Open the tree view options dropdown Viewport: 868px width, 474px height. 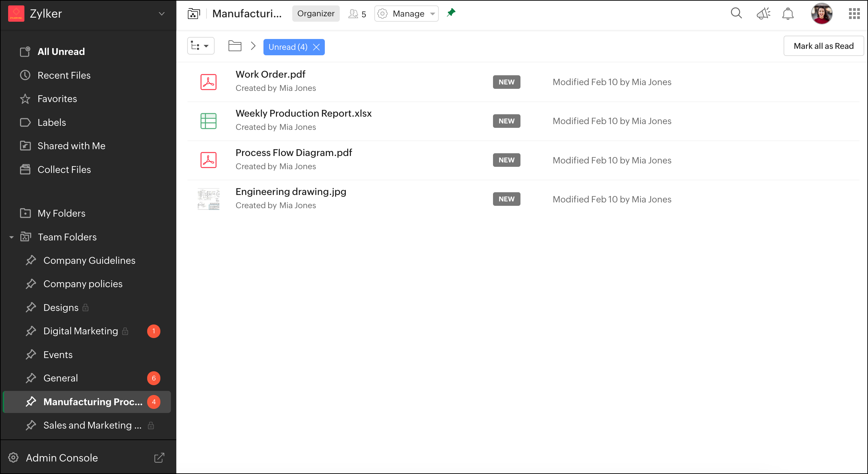click(x=201, y=46)
